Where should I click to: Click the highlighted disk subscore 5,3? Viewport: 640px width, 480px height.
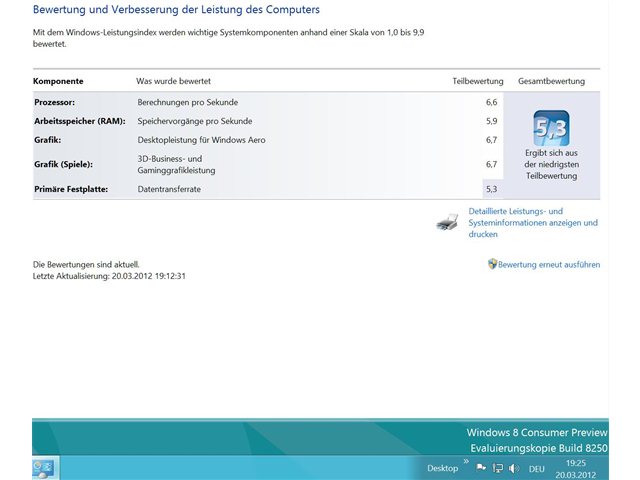click(x=491, y=189)
